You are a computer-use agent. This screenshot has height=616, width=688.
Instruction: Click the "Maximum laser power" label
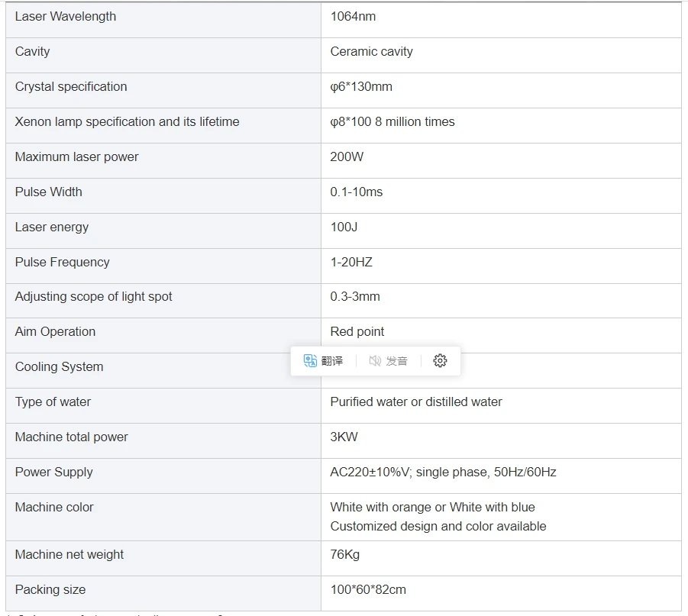pos(77,157)
